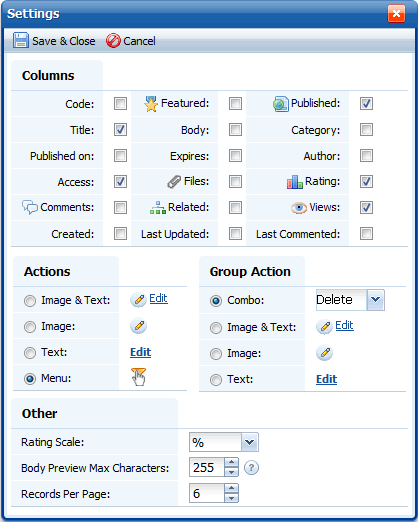The width and height of the screenshot is (418, 522).
Task: Click the Save & Close floppy disk icon
Action: pyautogui.click(x=21, y=40)
